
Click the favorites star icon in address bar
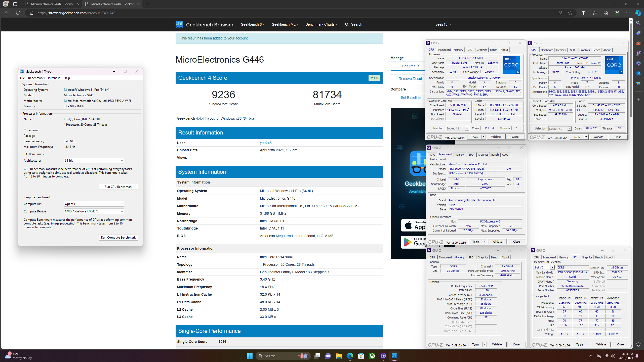570,13
